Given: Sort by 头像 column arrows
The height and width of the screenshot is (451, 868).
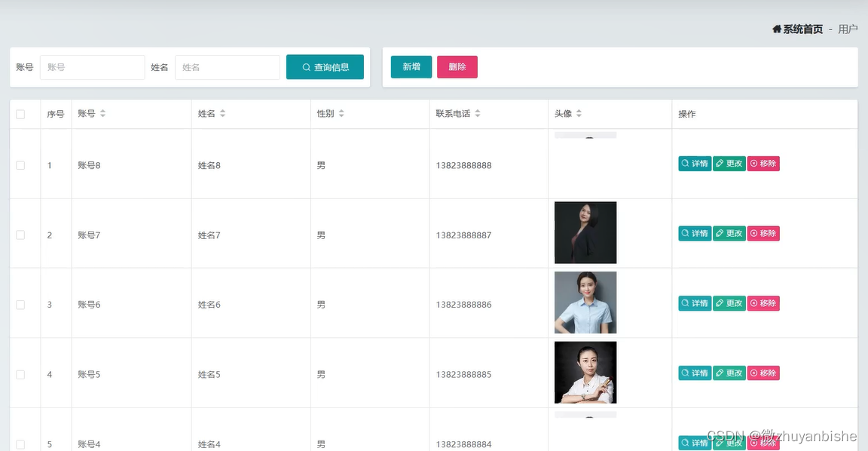Looking at the screenshot, I should point(579,114).
